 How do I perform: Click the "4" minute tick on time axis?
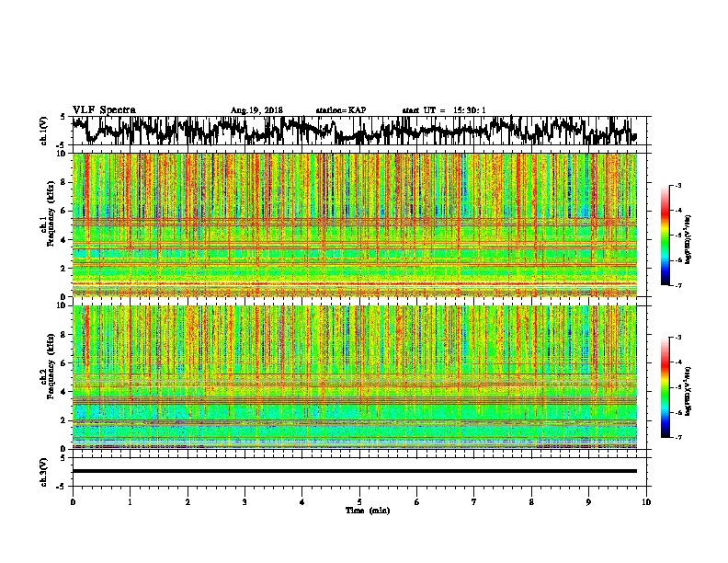click(302, 502)
